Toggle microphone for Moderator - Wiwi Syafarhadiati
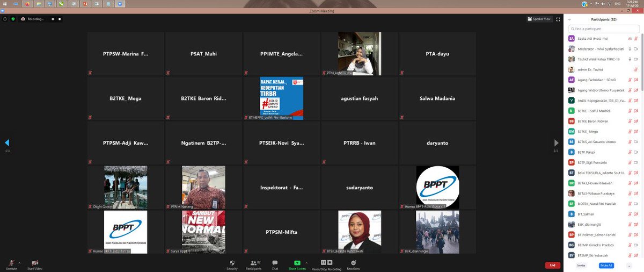 pos(630,49)
